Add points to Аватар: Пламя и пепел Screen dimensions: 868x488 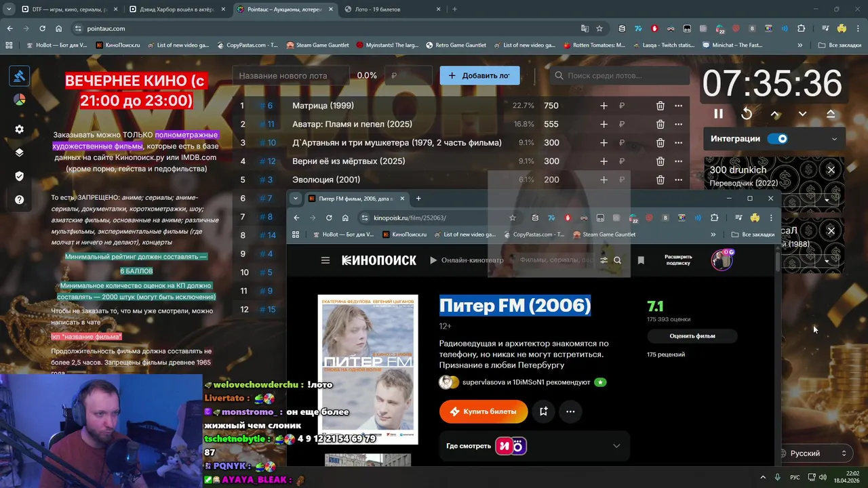pyautogui.click(x=604, y=124)
